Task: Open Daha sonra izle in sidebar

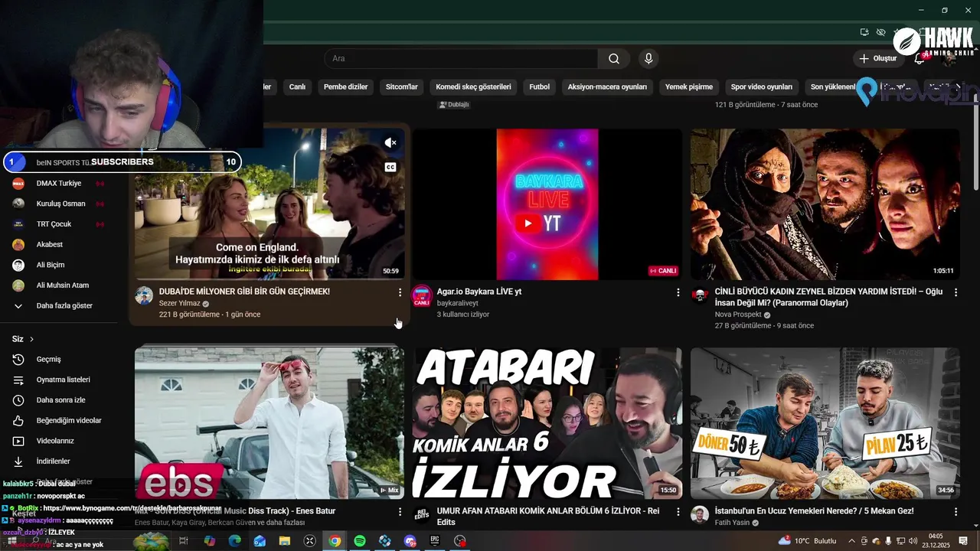Action: pos(59,400)
